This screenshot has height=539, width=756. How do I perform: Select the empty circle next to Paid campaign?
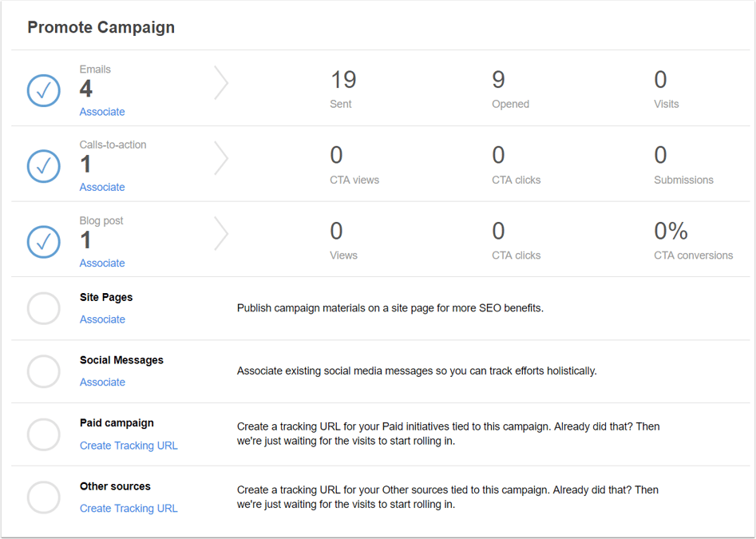[43, 434]
